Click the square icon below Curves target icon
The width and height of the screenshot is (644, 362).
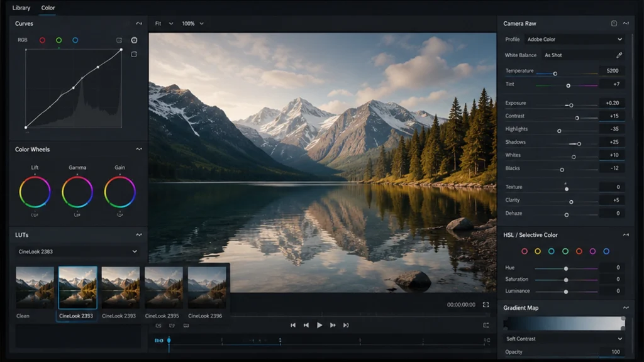[x=134, y=54]
